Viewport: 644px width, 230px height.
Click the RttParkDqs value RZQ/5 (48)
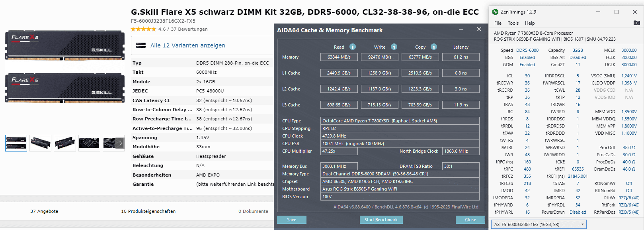point(629,212)
